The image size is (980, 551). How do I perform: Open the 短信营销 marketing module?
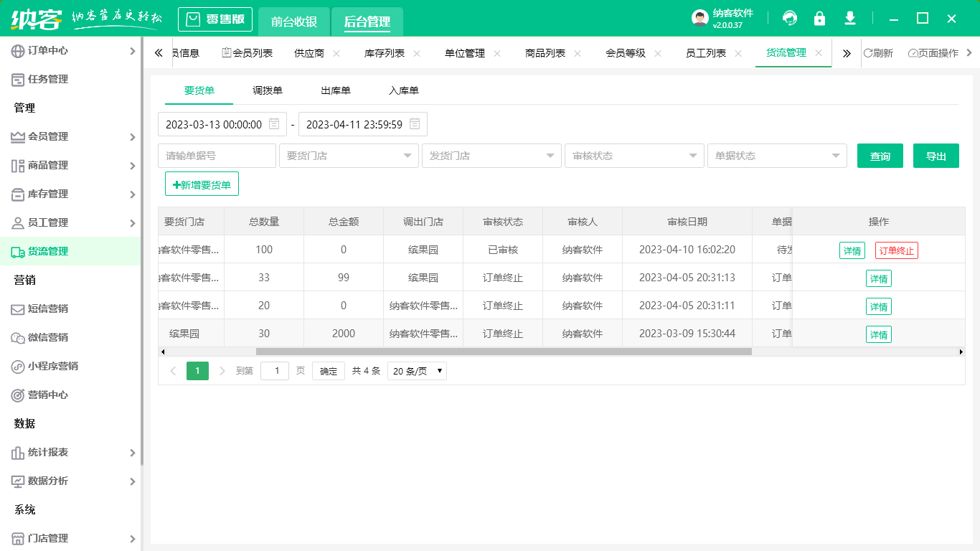(x=47, y=309)
